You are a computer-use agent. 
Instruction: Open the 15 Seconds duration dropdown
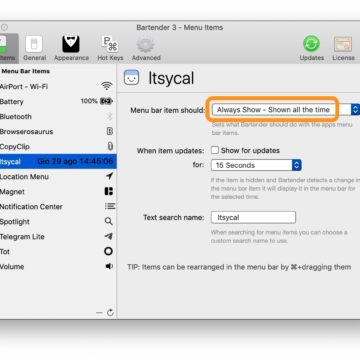tap(256, 165)
